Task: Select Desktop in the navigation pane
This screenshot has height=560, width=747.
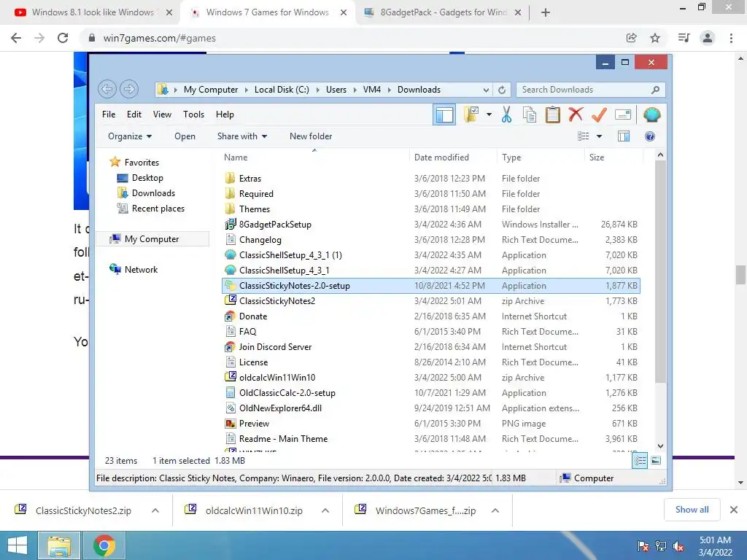Action: pyautogui.click(x=139, y=178)
